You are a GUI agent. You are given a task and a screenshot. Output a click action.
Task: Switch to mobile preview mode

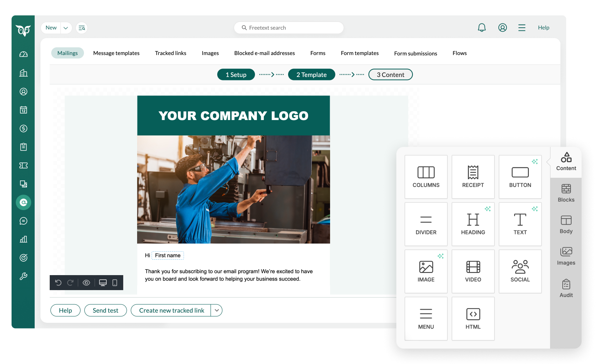click(115, 283)
